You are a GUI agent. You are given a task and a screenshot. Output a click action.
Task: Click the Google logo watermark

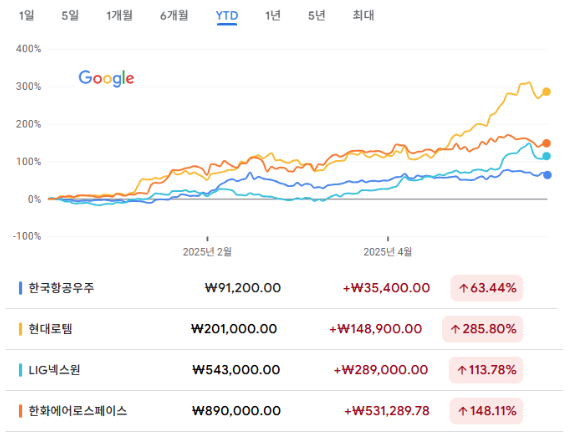(x=106, y=78)
